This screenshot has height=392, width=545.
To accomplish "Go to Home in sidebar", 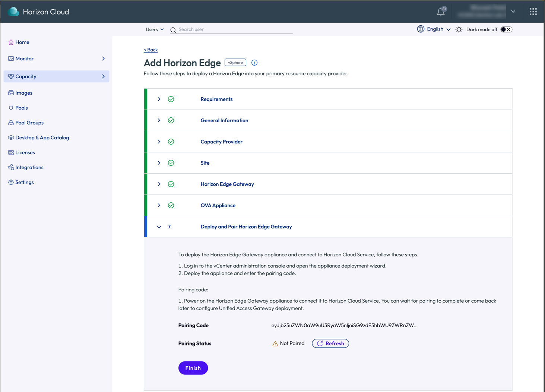I will pyautogui.click(x=22, y=42).
